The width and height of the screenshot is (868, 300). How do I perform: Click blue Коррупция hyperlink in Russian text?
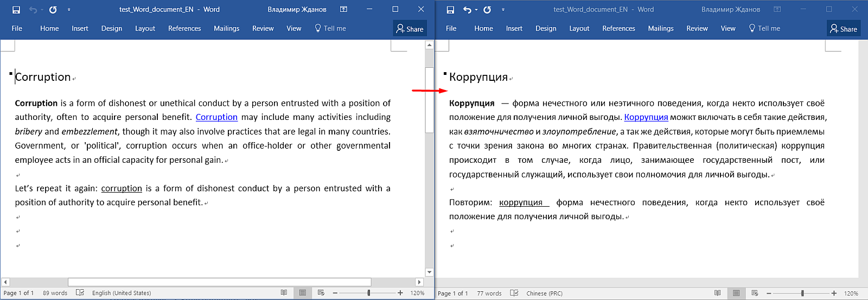(x=646, y=117)
